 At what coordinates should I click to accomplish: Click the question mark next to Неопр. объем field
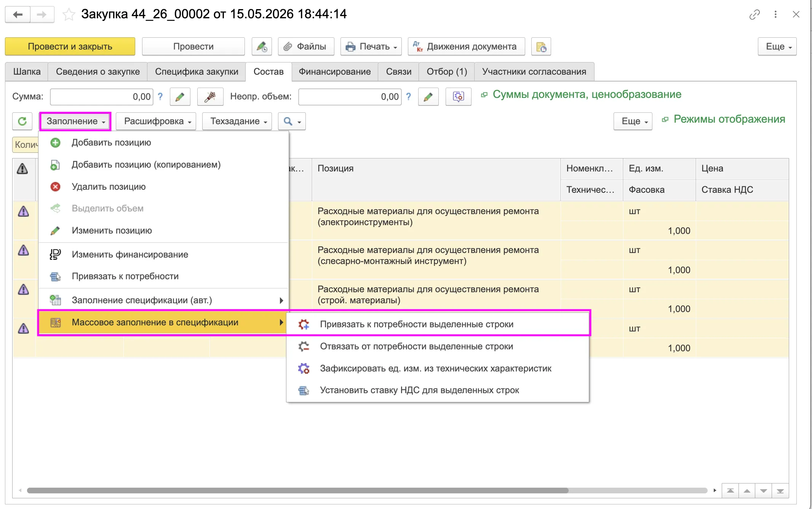point(409,96)
